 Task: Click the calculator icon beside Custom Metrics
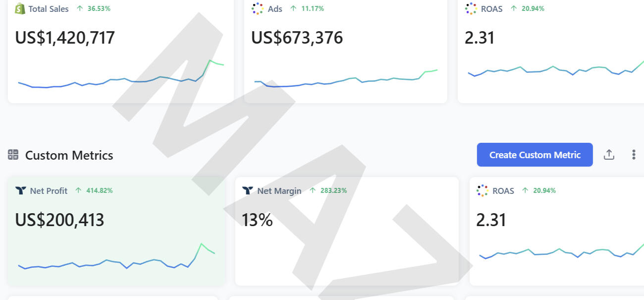13,155
